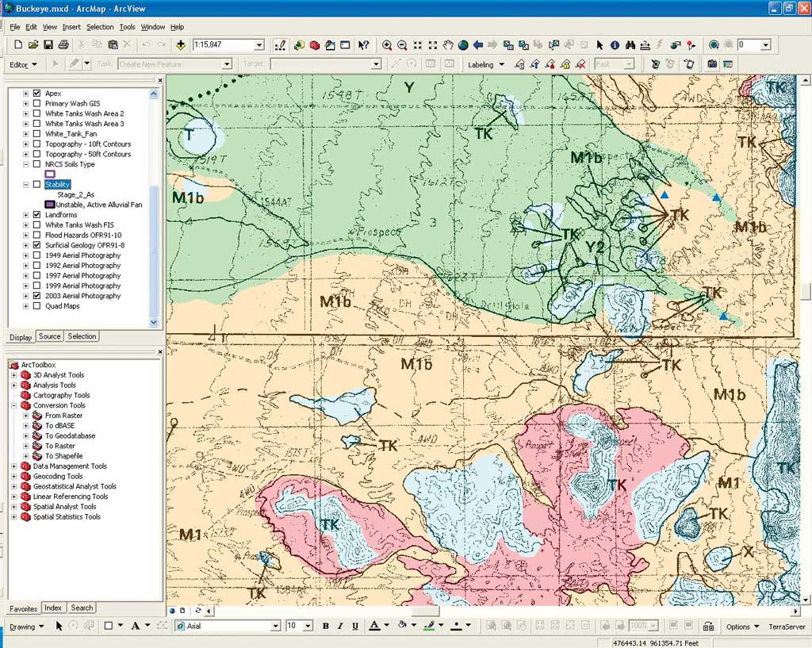Go back to previous extent
The image size is (812, 648).
pos(479,45)
